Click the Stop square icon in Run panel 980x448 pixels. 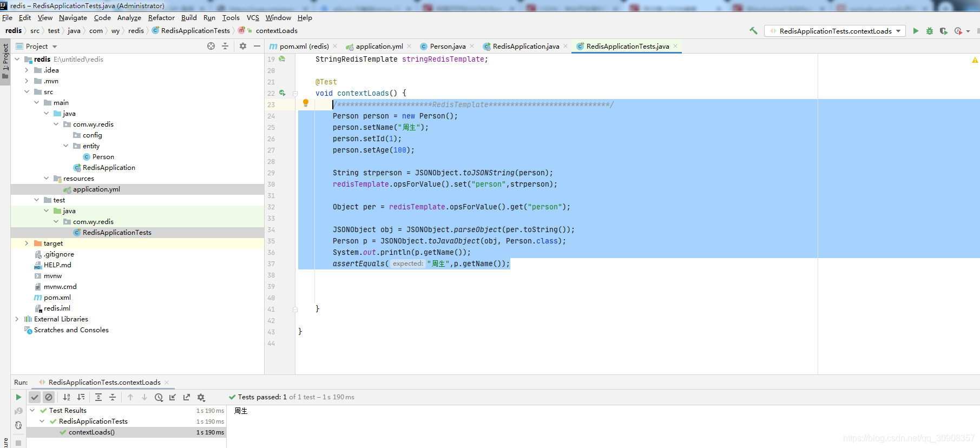[18, 443]
